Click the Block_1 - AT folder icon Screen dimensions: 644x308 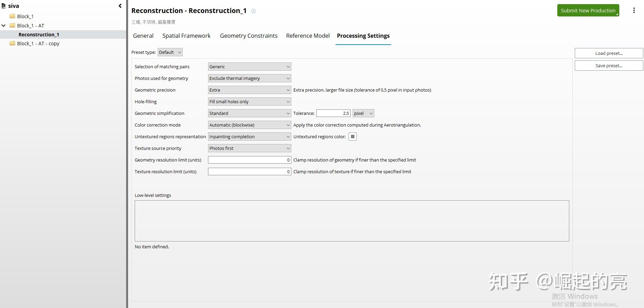pyautogui.click(x=13, y=25)
